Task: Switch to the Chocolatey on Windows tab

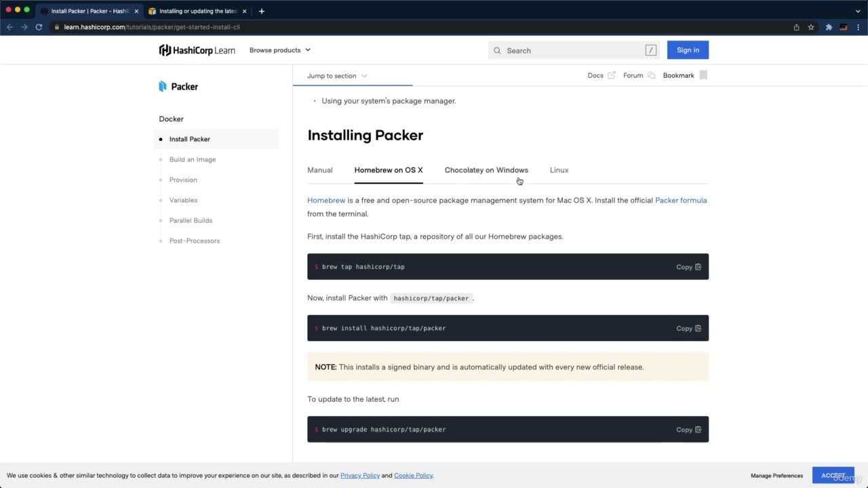Action: [x=486, y=170]
